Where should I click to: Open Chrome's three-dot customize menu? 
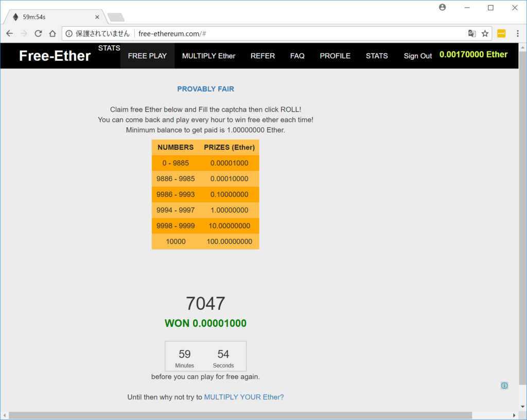point(518,33)
